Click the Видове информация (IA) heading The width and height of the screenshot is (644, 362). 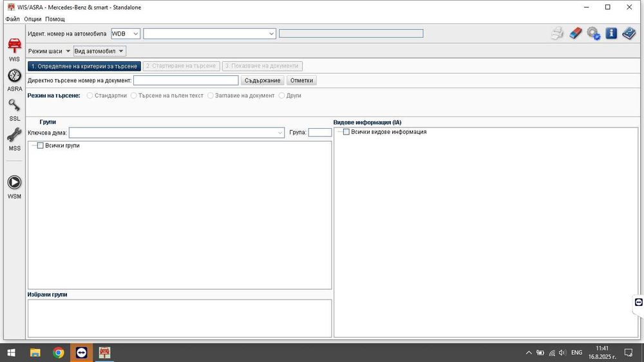[367, 122]
